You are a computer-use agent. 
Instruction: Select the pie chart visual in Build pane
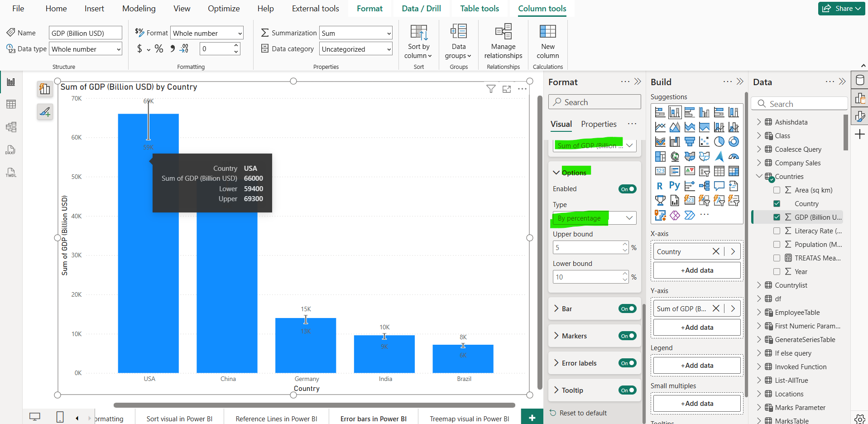pos(719,141)
